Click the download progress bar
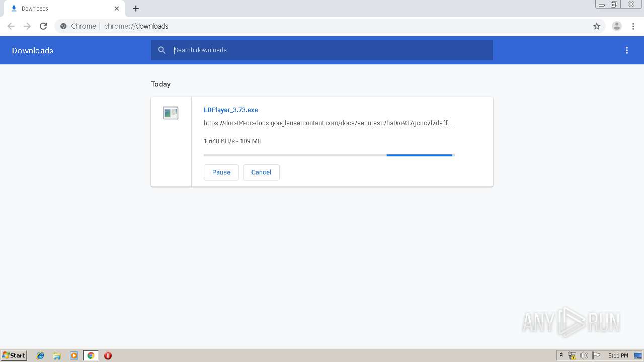The height and width of the screenshot is (362, 644). (x=329, y=155)
